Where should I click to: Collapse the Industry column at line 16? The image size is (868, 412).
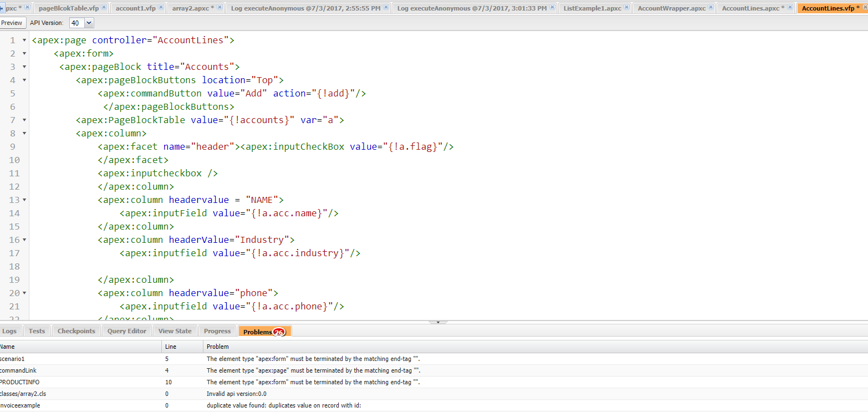pos(24,240)
